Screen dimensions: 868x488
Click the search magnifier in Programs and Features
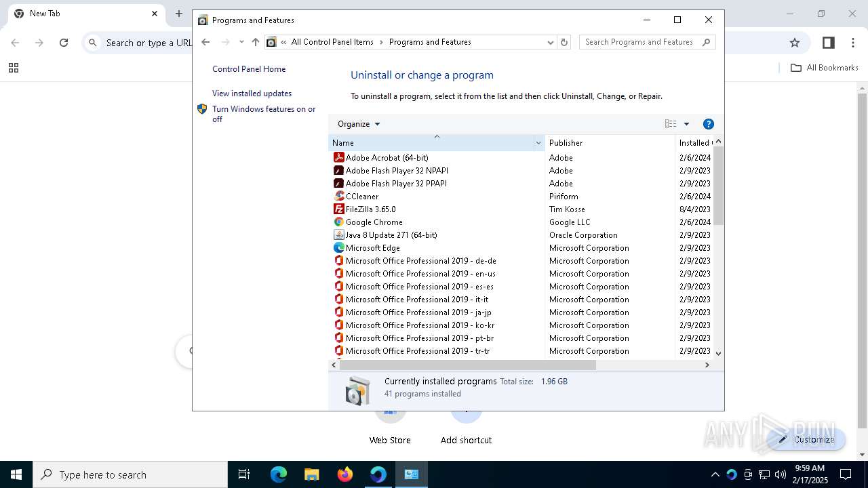click(706, 42)
